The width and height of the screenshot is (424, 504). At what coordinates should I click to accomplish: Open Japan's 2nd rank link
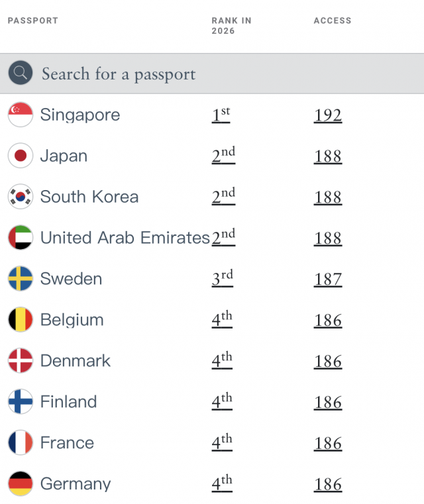(x=223, y=156)
